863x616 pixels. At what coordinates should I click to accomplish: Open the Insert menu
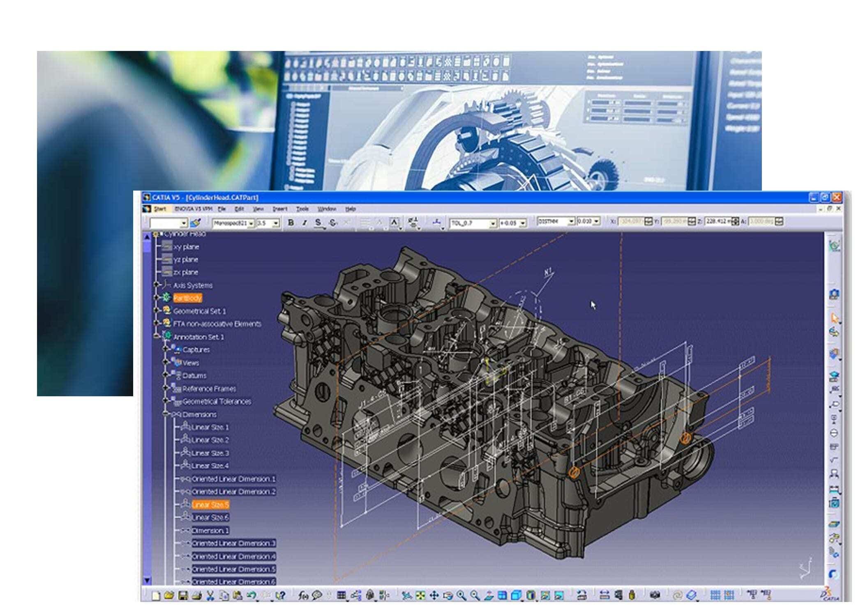pos(280,209)
